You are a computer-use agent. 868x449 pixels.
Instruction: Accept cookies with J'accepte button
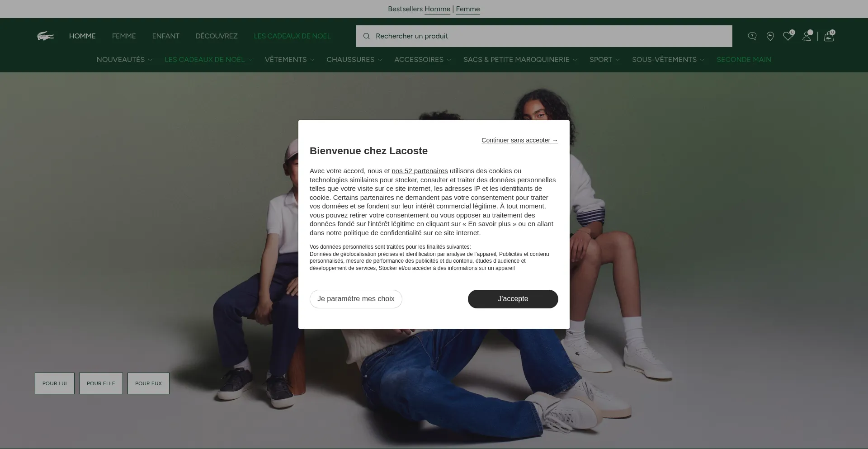pyautogui.click(x=513, y=299)
